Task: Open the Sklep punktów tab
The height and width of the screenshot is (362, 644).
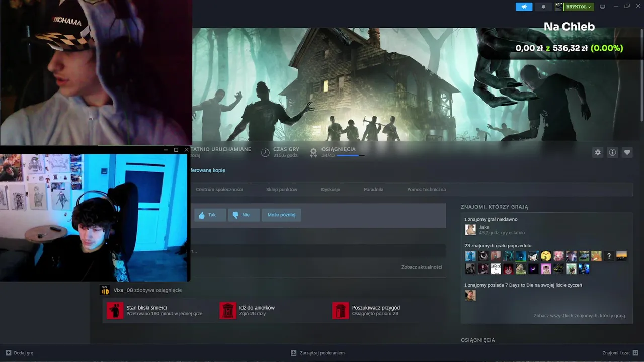Action: (x=282, y=189)
